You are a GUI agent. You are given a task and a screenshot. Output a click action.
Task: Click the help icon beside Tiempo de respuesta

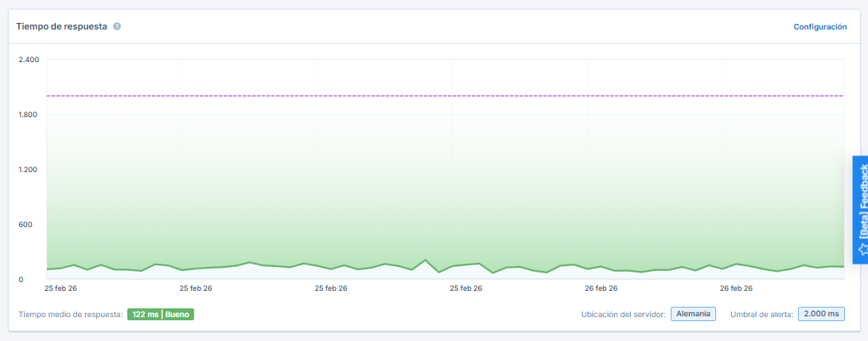(117, 26)
